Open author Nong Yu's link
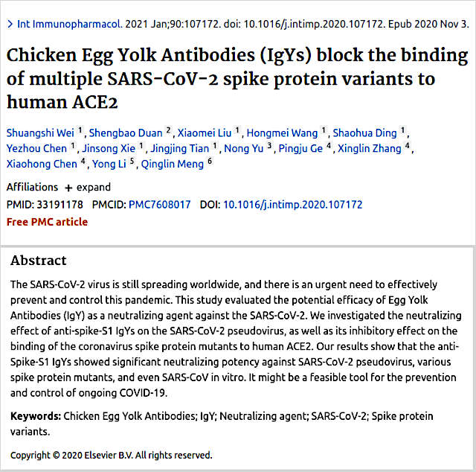Image resolution: width=476 pixels, height=472 pixels. [244, 149]
